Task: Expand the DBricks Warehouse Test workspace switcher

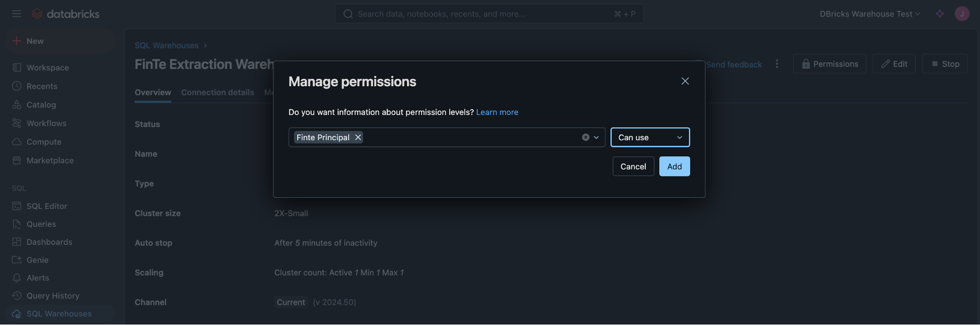Action: point(870,14)
